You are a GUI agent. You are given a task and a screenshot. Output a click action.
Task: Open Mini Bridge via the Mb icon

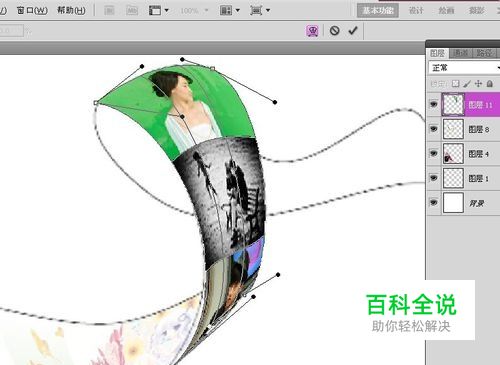[x=132, y=11]
